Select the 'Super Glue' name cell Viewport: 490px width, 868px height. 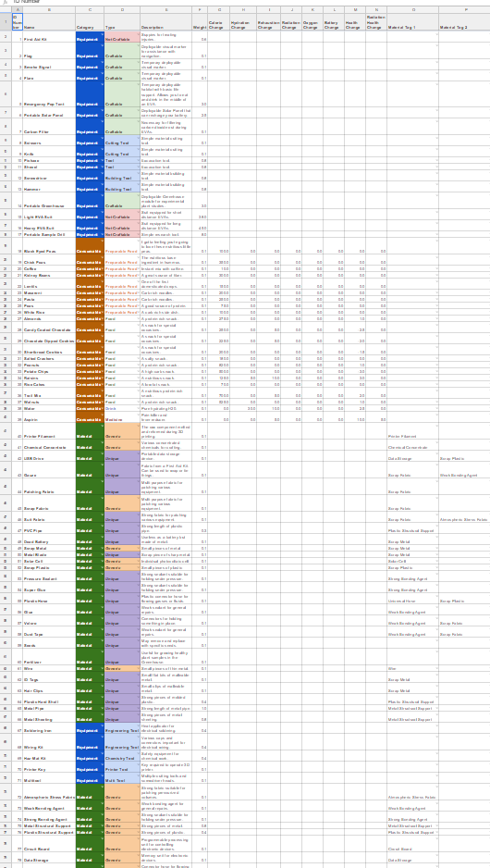click(48, 589)
